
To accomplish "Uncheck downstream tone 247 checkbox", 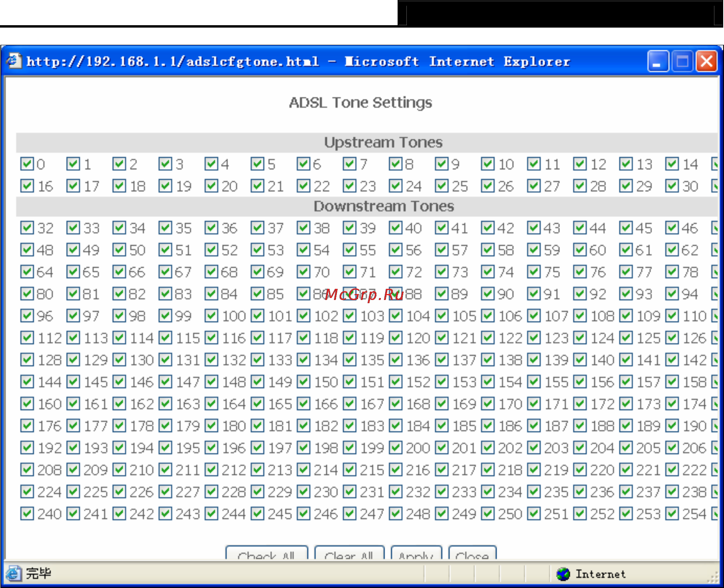I will pyautogui.click(x=350, y=514).
